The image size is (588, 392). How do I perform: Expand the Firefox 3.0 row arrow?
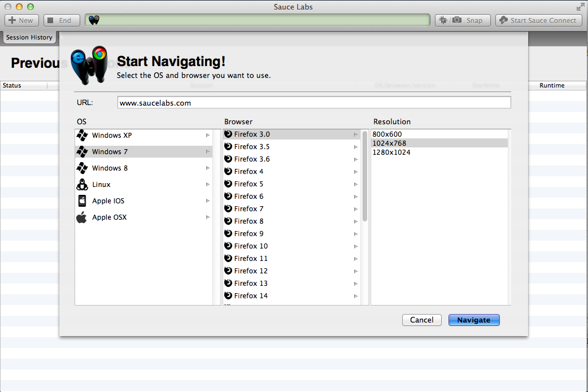[x=356, y=134]
